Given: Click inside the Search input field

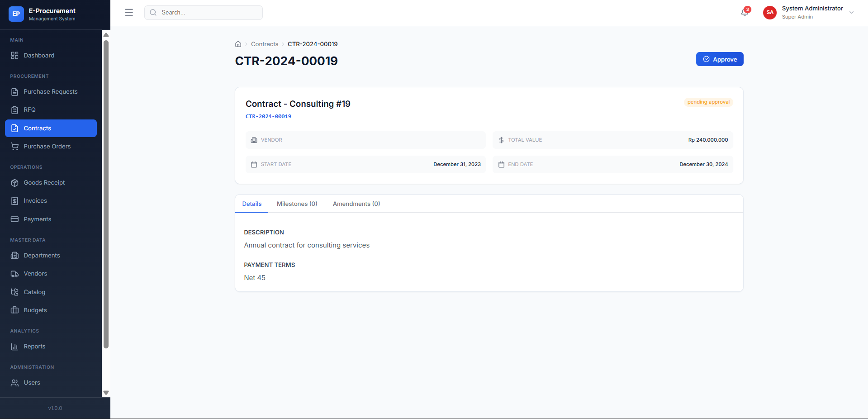Looking at the screenshot, I should coord(204,12).
